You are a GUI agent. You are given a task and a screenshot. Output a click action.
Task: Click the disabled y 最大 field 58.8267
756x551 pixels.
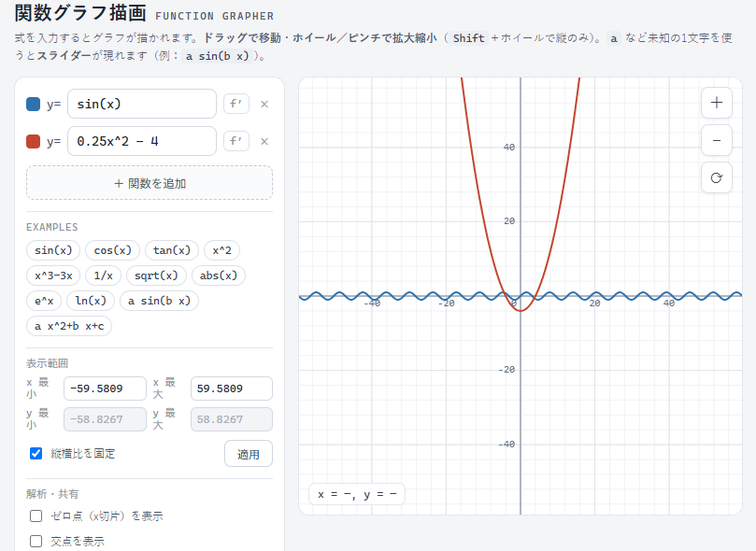(232, 419)
